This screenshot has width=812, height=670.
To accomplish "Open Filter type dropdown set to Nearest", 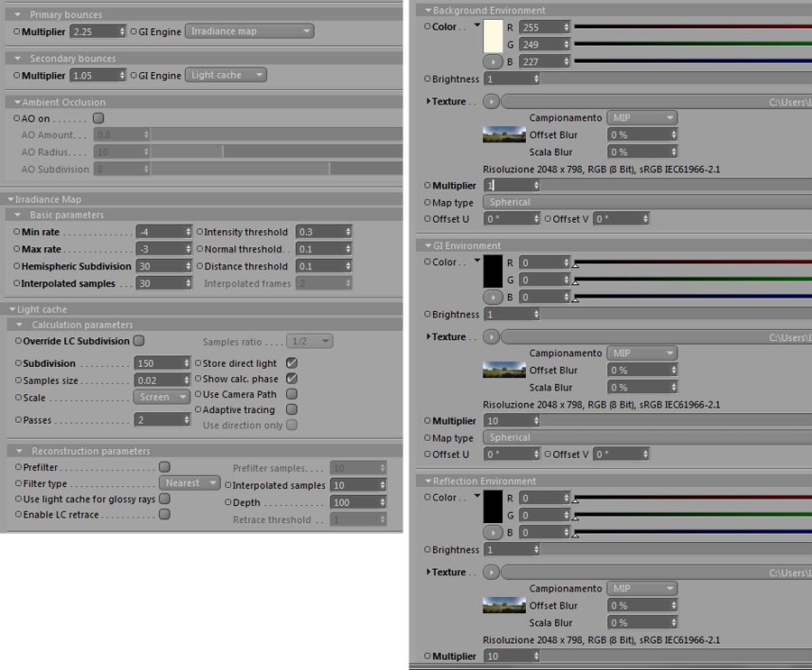I will pyautogui.click(x=190, y=483).
